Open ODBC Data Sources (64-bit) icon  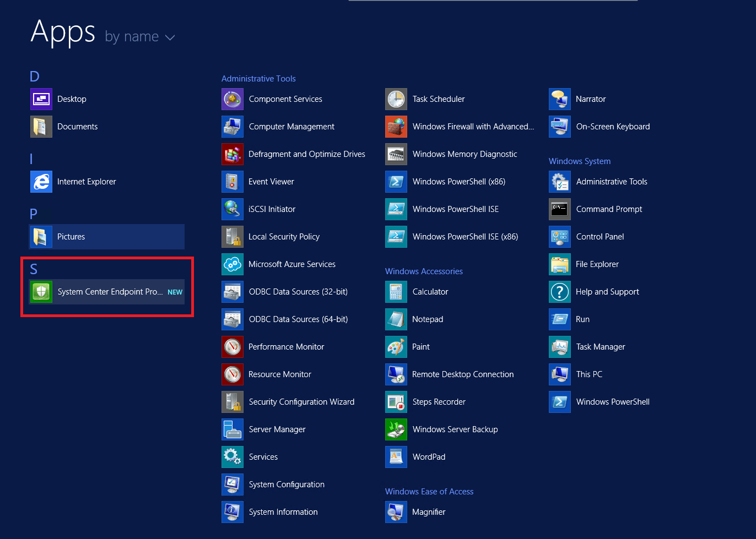[233, 319]
